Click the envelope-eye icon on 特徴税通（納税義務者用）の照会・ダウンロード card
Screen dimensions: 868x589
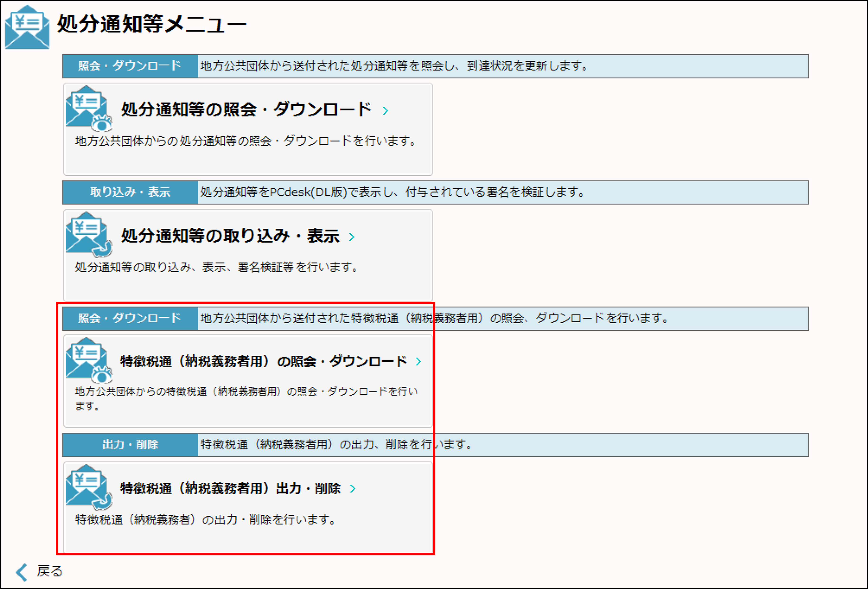(x=89, y=360)
